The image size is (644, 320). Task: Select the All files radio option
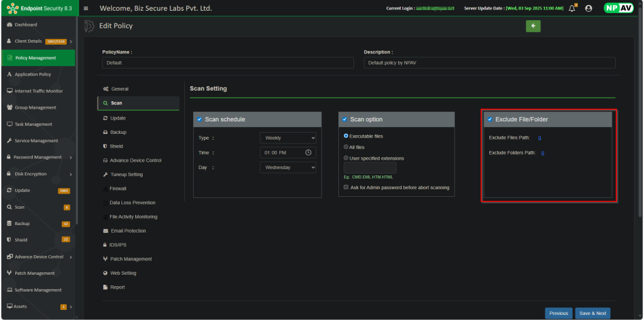tap(346, 147)
